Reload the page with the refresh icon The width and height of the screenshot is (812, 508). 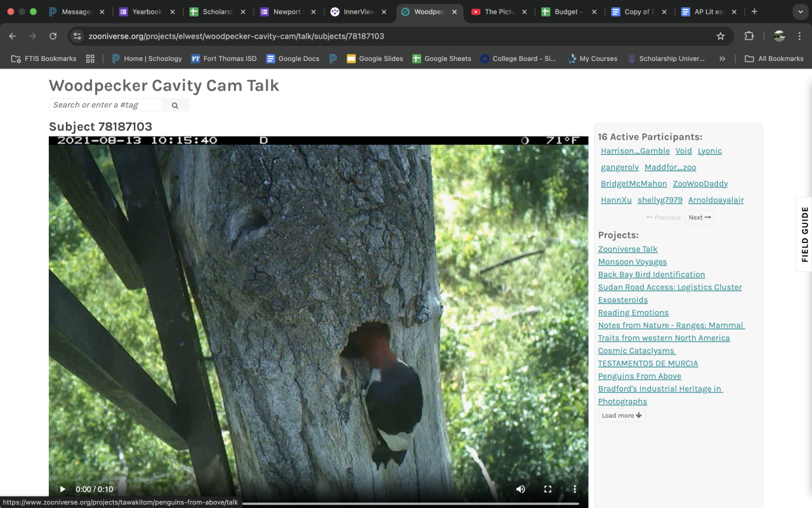pyautogui.click(x=53, y=36)
